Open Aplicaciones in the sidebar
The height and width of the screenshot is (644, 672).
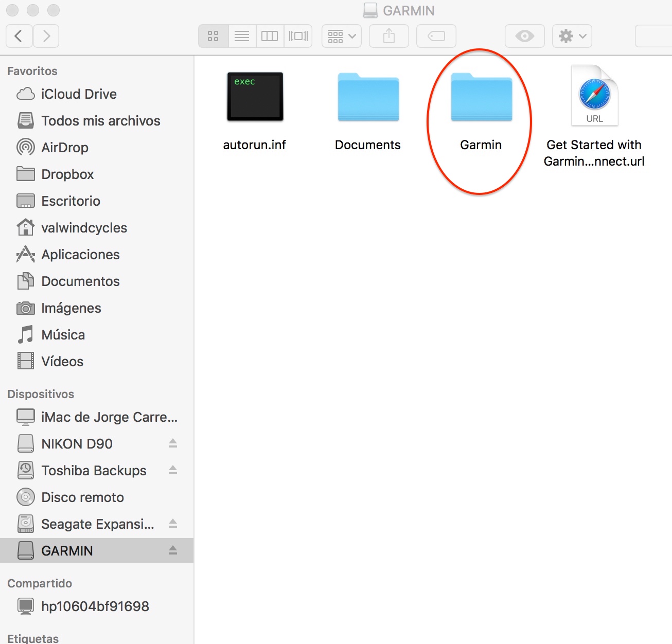(80, 255)
